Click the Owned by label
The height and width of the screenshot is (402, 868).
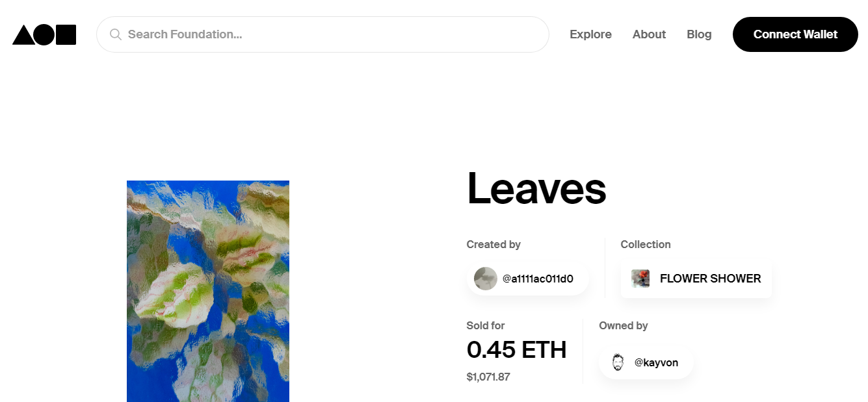coord(624,325)
